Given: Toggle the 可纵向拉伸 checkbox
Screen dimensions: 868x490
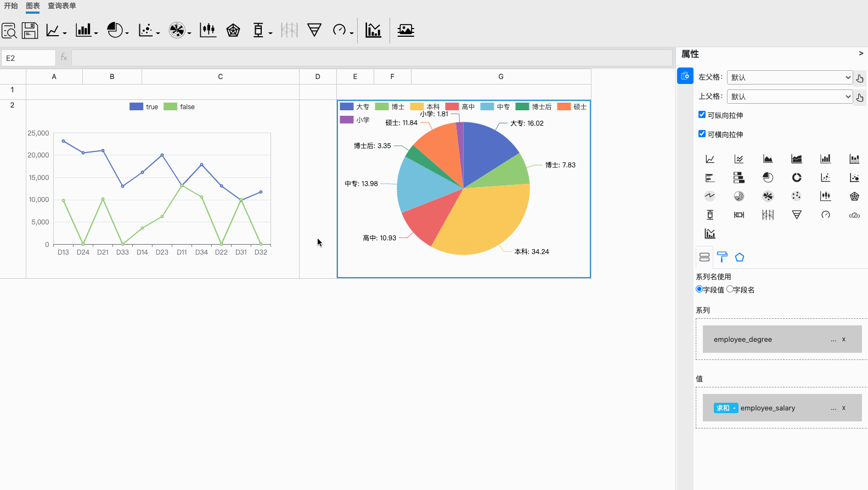Looking at the screenshot, I should pos(702,115).
